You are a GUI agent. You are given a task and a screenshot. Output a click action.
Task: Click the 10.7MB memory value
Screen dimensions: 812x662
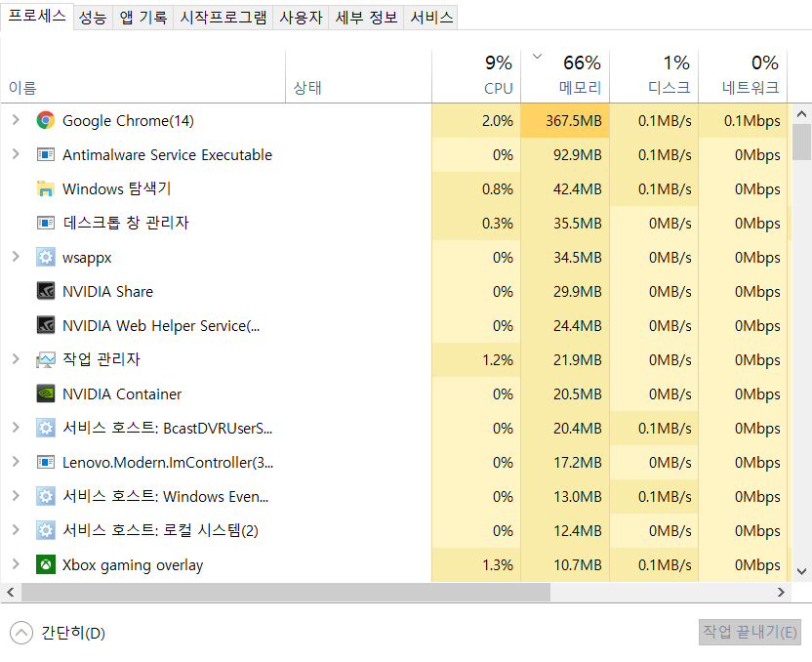[578, 565]
